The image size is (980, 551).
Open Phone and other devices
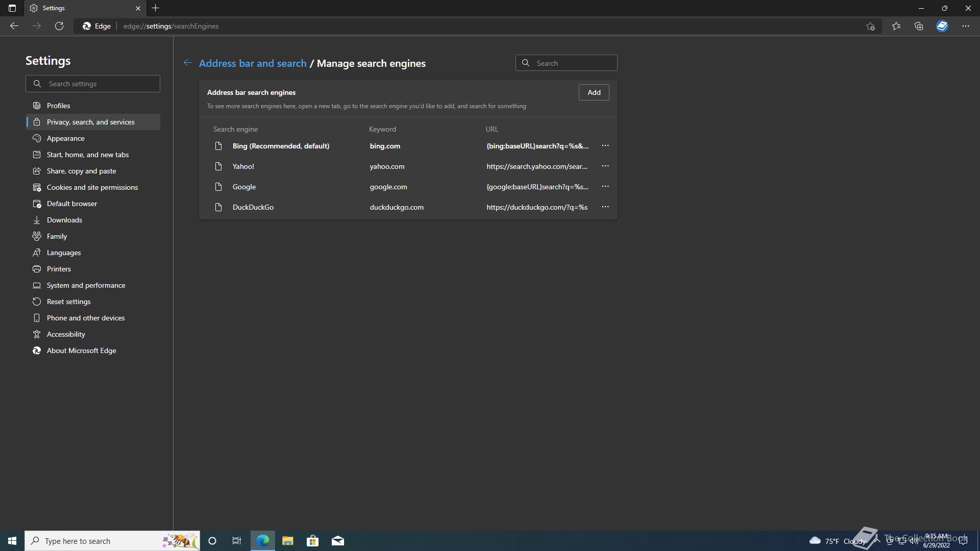coord(93,318)
